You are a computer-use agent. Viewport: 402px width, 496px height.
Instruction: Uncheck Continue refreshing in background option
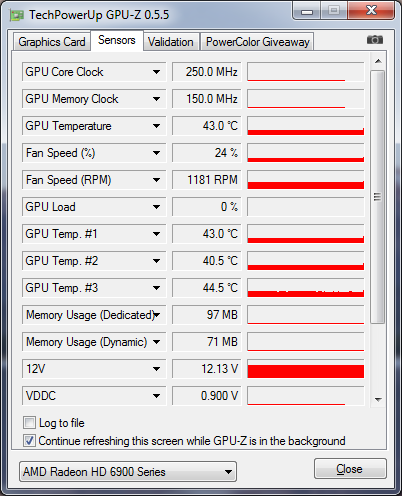pyautogui.click(x=29, y=441)
